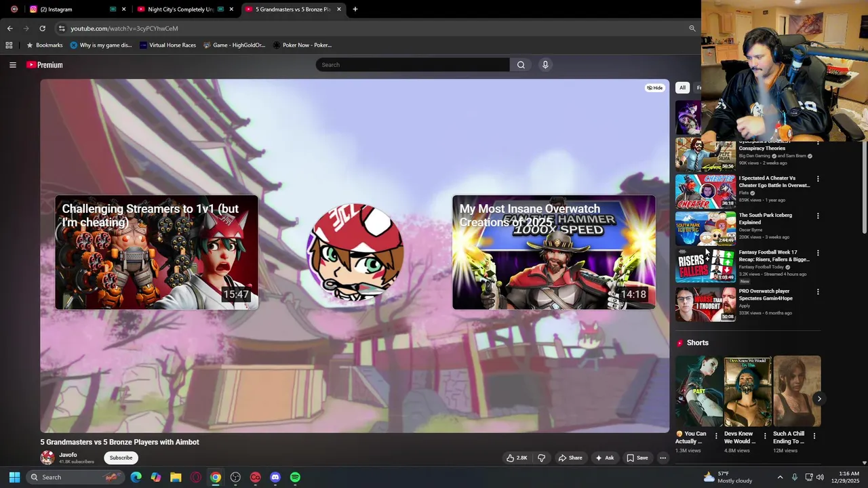Open Poker Now bookmark

[x=302, y=45]
